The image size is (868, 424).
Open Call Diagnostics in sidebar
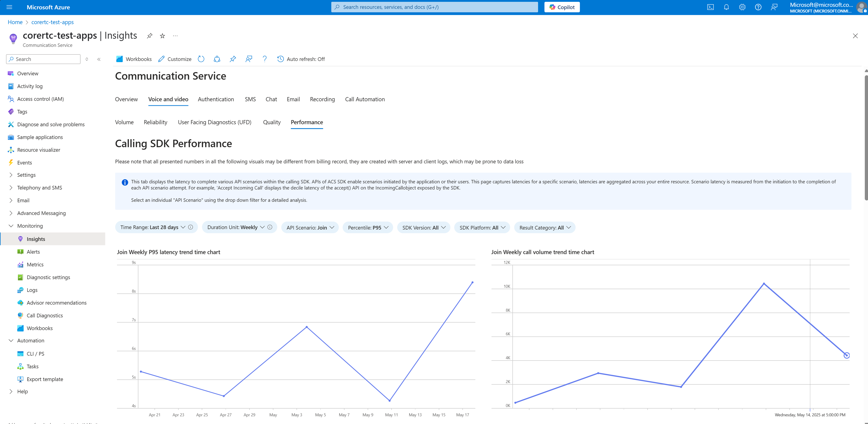(x=45, y=315)
